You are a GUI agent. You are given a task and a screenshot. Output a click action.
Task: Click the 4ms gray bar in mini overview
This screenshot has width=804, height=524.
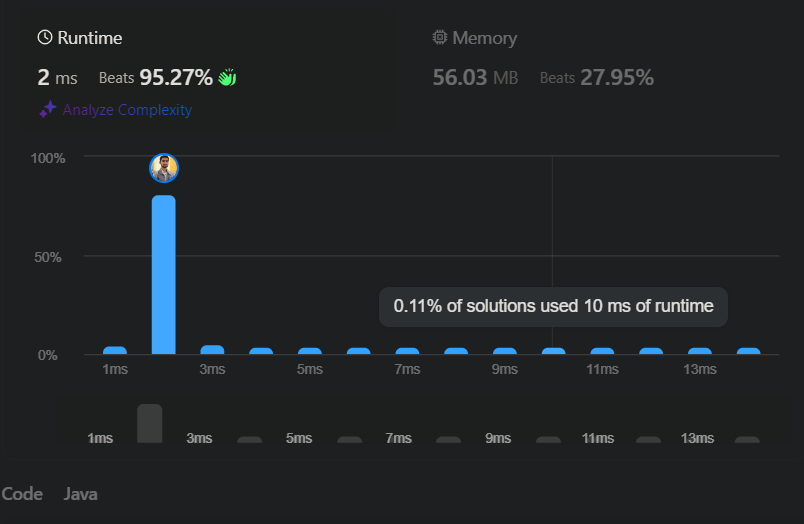250,440
